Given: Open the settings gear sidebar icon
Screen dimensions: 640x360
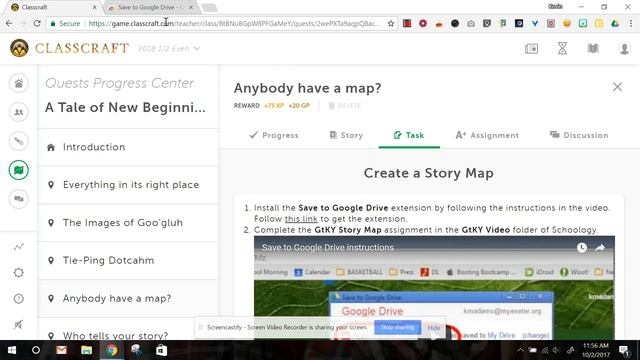Looking at the screenshot, I should (x=19, y=272).
